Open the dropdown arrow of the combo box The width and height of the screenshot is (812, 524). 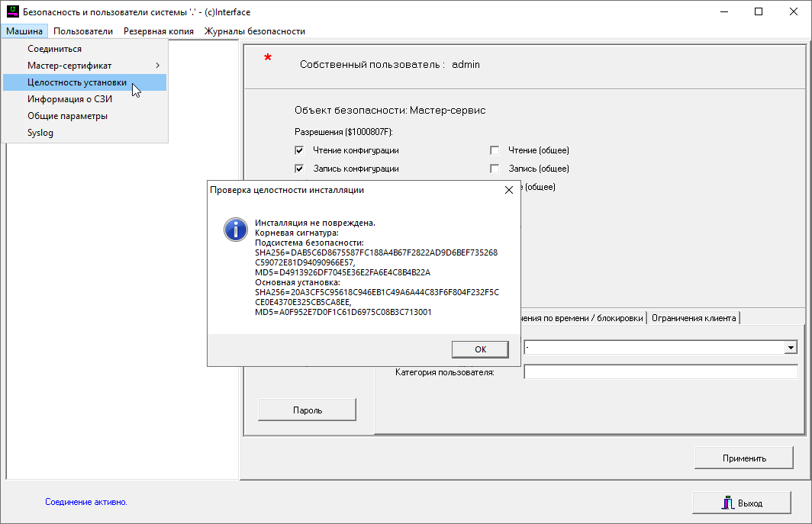(x=791, y=348)
